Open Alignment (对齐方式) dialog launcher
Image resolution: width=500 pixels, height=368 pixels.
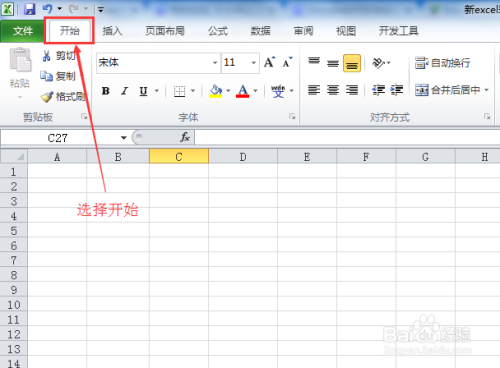click(x=487, y=116)
